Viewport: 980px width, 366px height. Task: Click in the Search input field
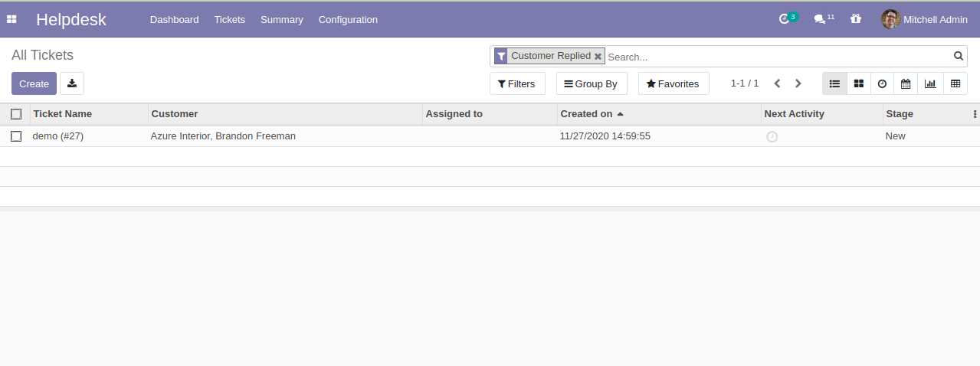(x=778, y=57)
